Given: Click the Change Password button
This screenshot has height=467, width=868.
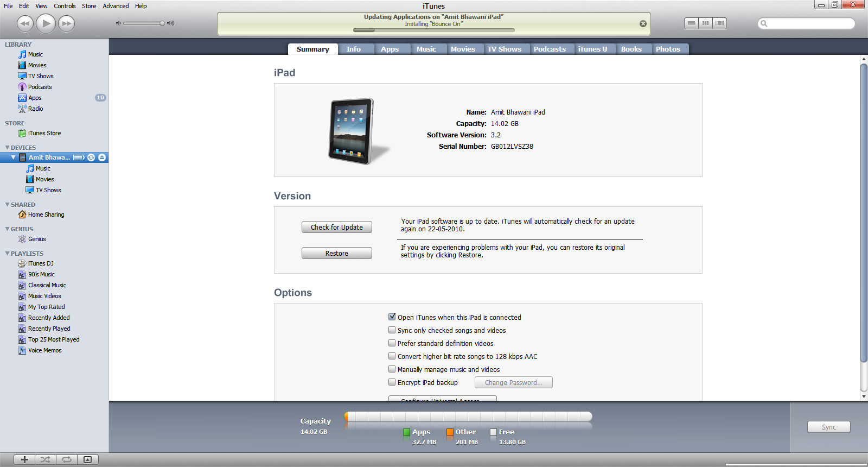Looking at the screenshot, I should (x=514, y=382).
